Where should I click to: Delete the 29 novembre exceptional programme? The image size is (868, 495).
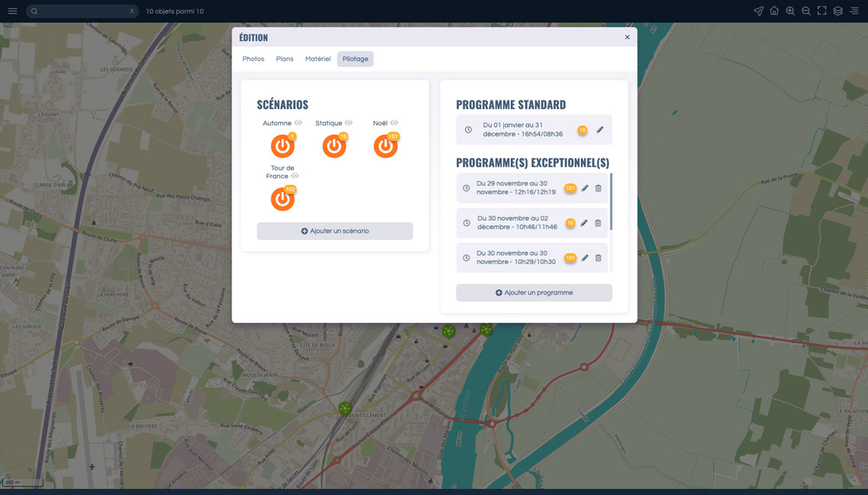(x=598, y=188)
